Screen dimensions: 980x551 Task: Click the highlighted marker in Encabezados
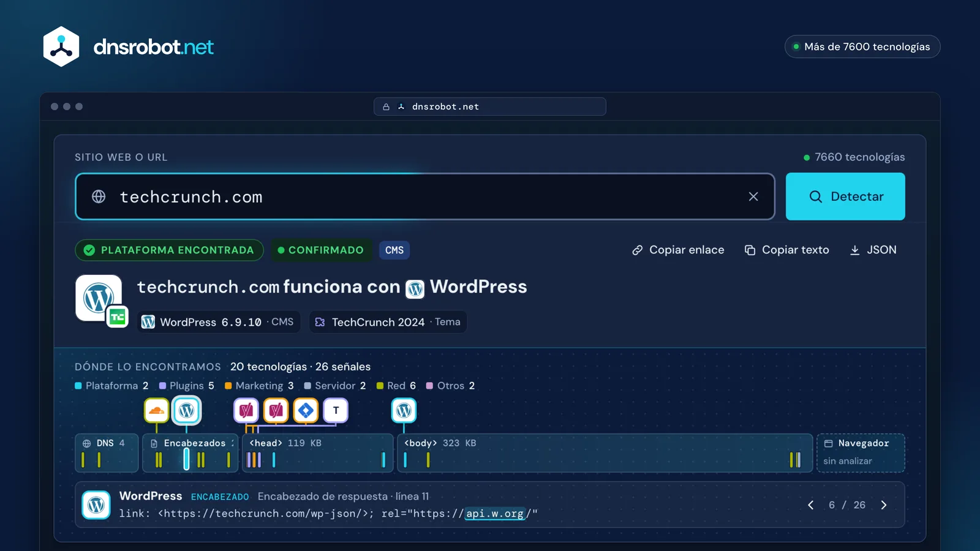pyautogui.click(x=187, y=459)
